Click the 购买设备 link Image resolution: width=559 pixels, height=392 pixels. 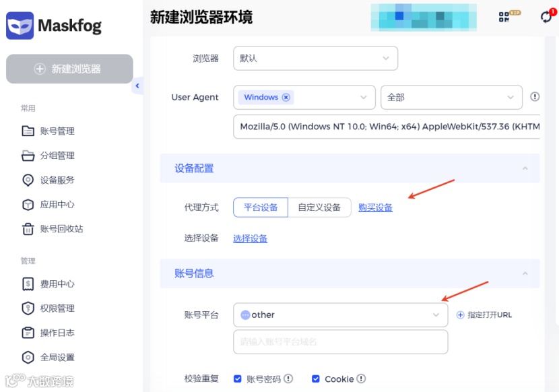click(x=375, y=207)
